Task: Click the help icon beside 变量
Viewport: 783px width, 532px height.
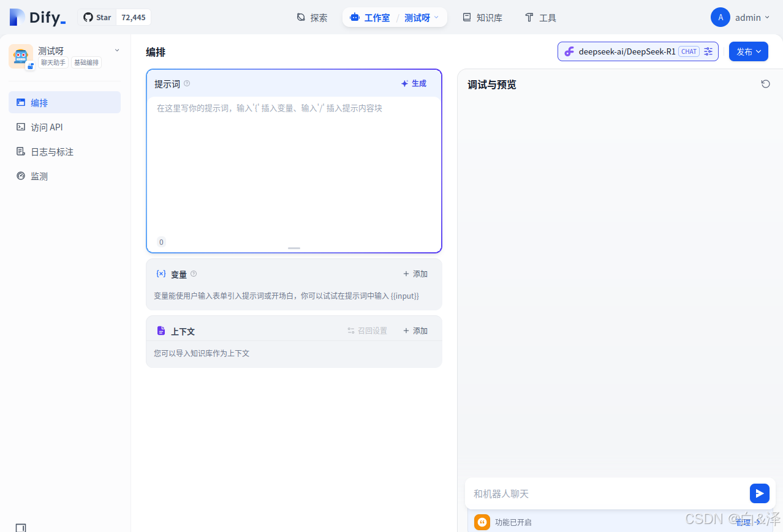Action: click(194, 274)
